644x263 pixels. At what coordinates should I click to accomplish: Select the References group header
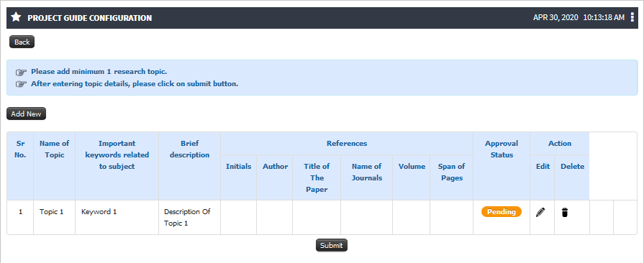tap(347, 143)
